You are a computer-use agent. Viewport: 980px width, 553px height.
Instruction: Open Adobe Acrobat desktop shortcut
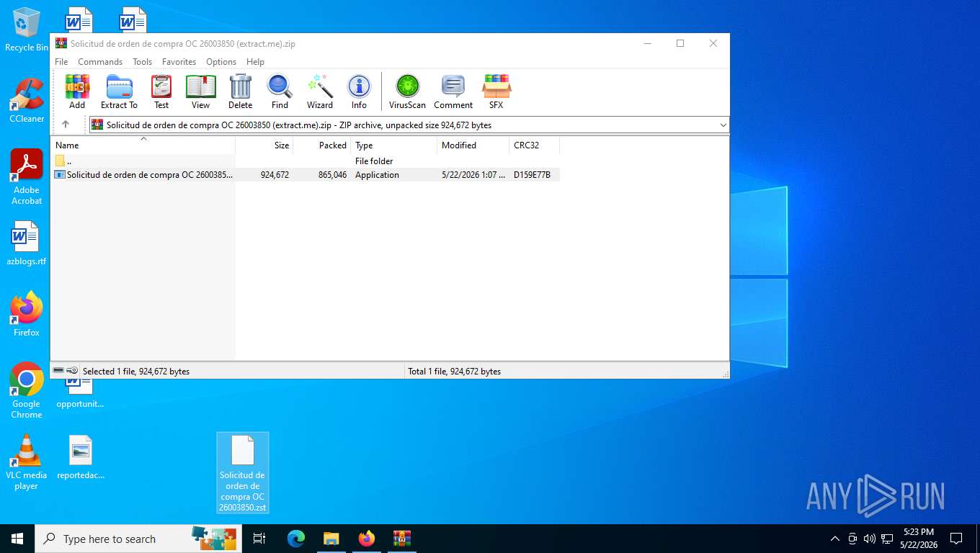click(x=27, y=177)
